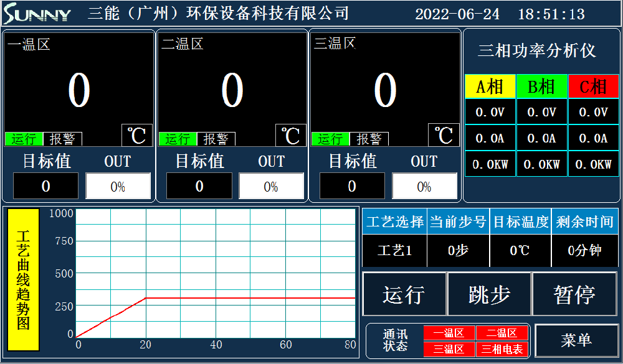Click 三温区 communication status indicator
623x364 pixels.
pyautogui.click(x=449, y=349)
